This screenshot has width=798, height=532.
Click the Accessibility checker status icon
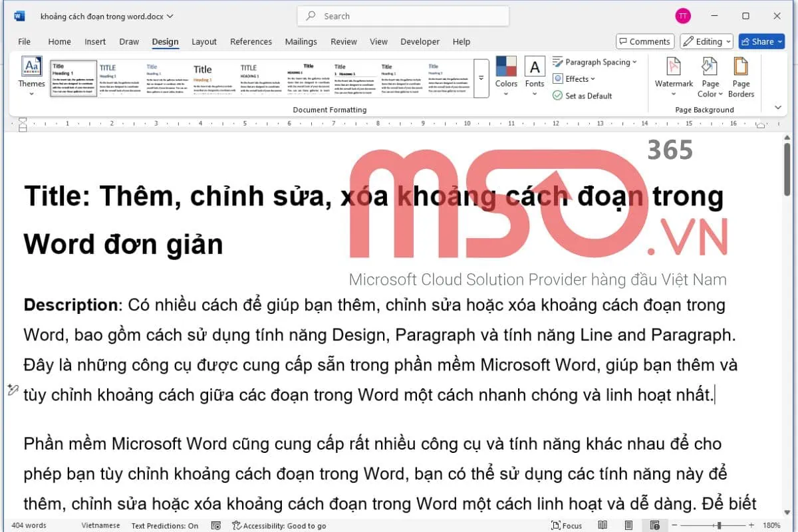[236, 525]
